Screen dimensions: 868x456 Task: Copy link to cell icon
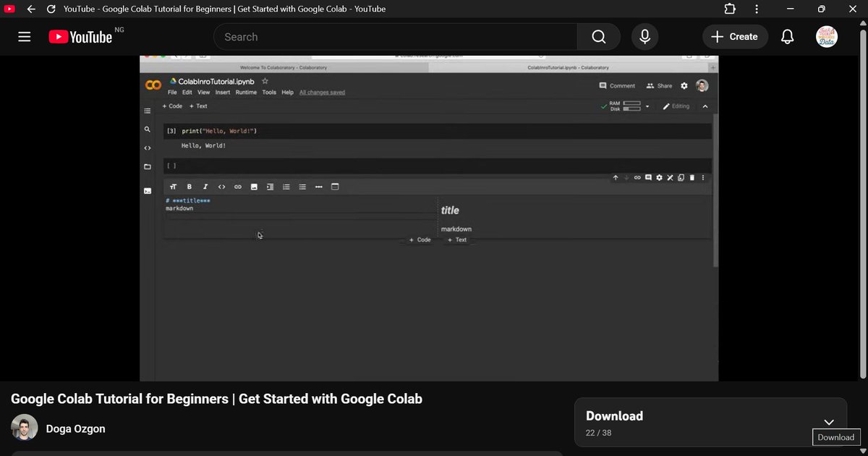[637, 177]
